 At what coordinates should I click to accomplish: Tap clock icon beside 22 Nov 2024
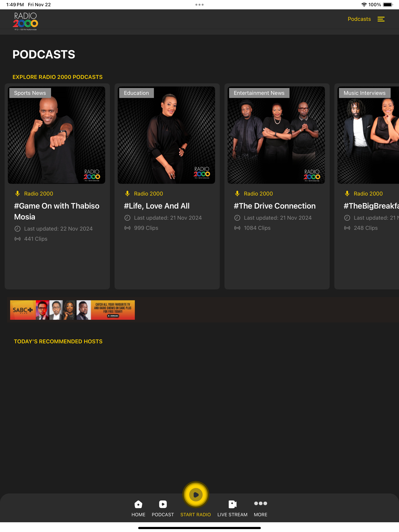pos(18,229)
